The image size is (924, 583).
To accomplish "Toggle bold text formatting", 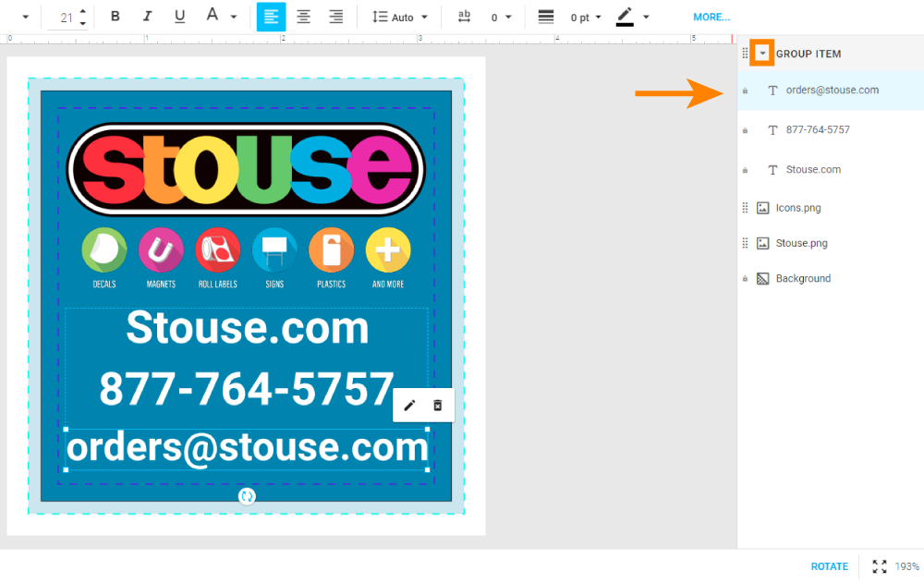I will pyautogui.click(x=115, y=17).
